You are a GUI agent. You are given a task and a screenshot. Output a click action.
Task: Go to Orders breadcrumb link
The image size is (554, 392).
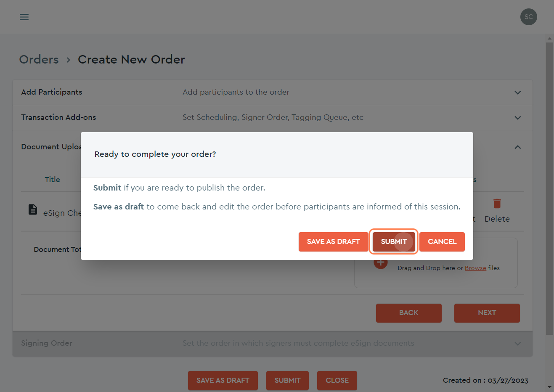39,59
